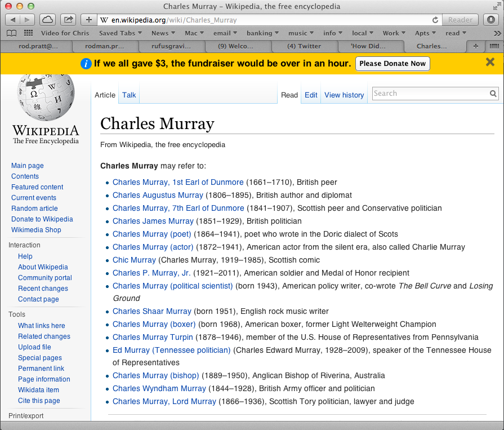Click the Wikipedia W favicon in the address bar
The width and height of the screenshot is (504, 430).
104,20
